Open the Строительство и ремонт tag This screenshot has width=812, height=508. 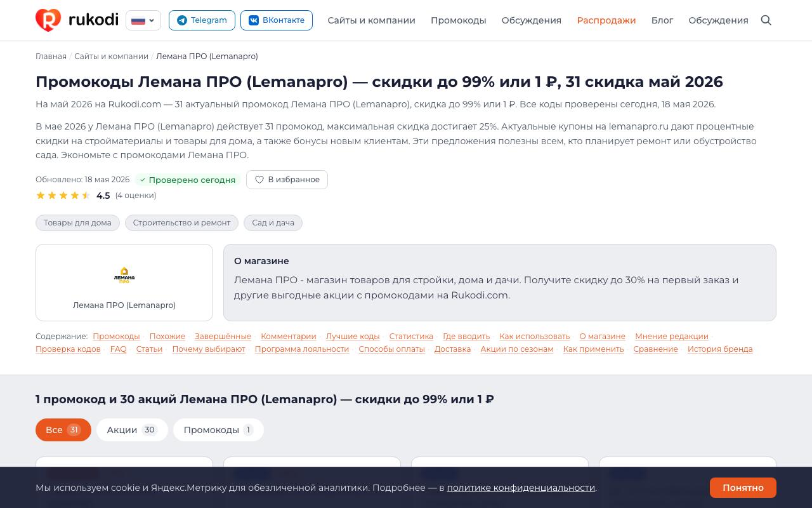point(181,223)
